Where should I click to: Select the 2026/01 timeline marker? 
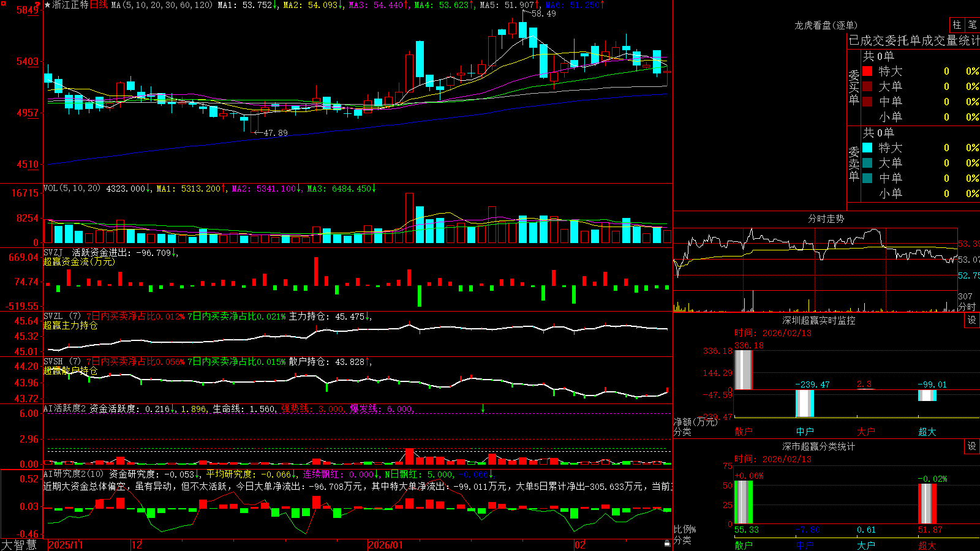386,545
